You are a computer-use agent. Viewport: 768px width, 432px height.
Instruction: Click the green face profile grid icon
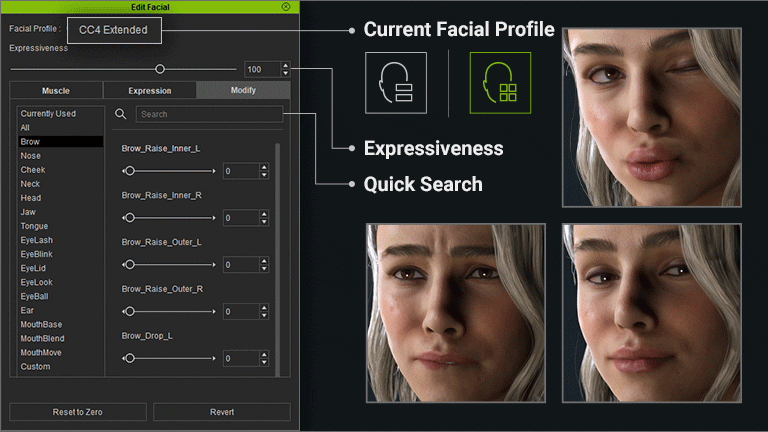click(x=500, y=82)
